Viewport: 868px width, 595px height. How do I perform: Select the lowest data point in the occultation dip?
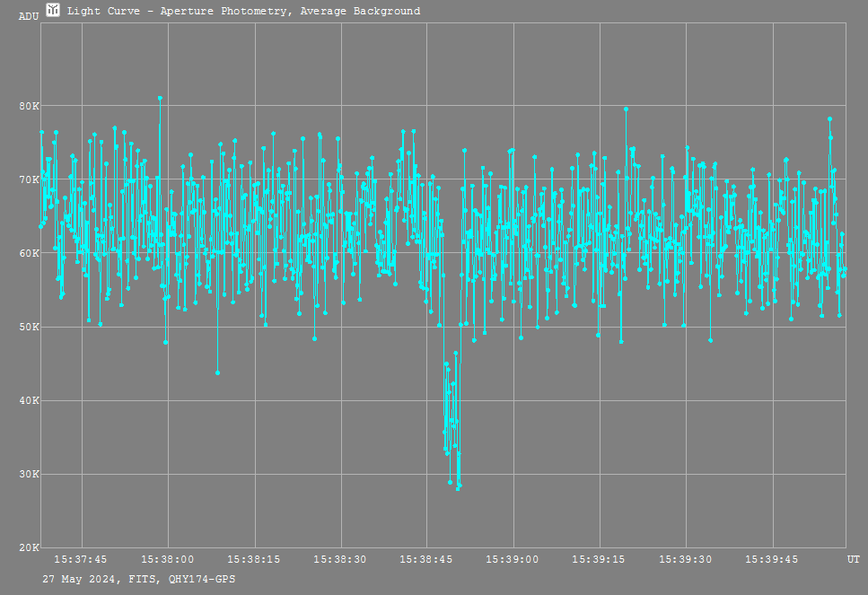(x=458, y=489)
